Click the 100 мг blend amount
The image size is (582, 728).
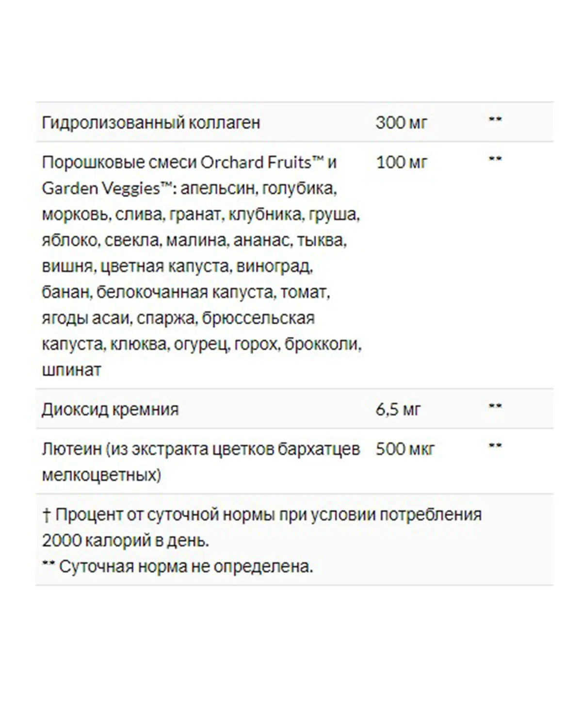(401, 162)
